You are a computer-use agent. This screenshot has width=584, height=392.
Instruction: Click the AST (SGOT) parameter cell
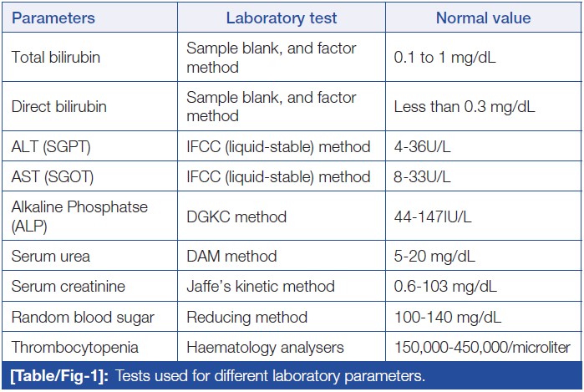coord(52,177)
